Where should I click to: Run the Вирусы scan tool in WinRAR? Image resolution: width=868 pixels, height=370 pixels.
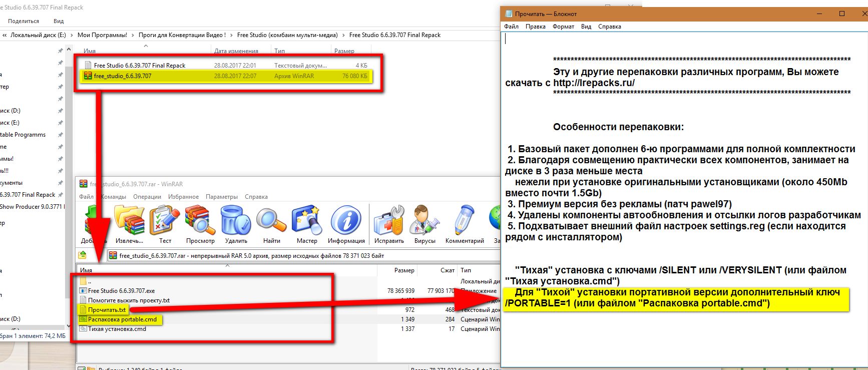pyautogui.click(x=424, y=224)
